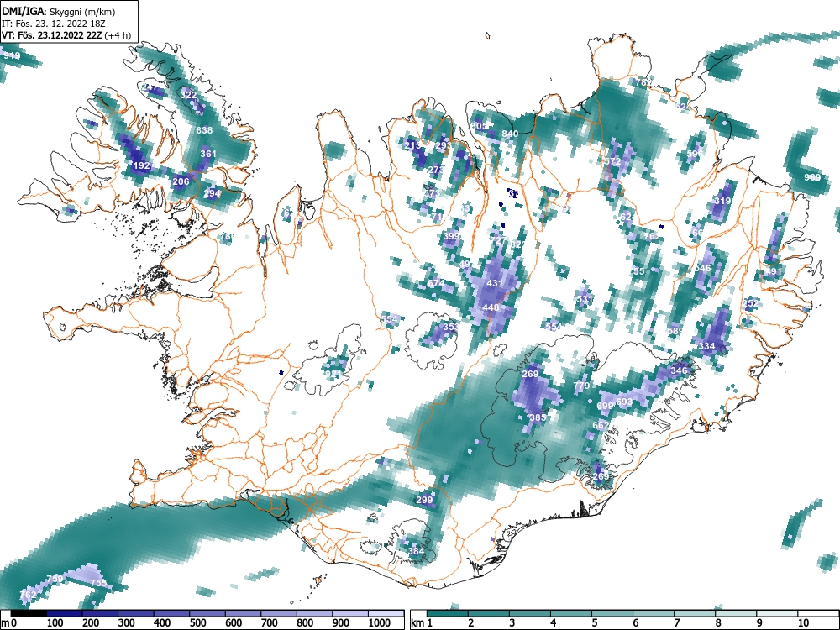Viewport: 840px width, 630px height.
Task: Click the 572 visibility value in the northeast
Action: point(612,161)
